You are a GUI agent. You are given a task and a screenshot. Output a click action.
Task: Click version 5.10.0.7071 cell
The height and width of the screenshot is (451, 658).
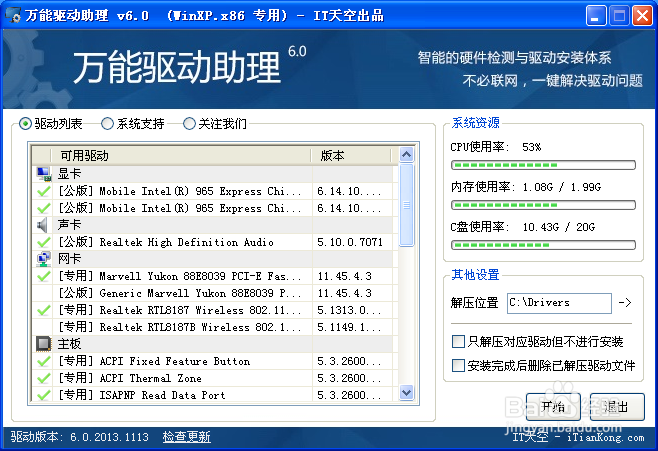coord(352,242)
